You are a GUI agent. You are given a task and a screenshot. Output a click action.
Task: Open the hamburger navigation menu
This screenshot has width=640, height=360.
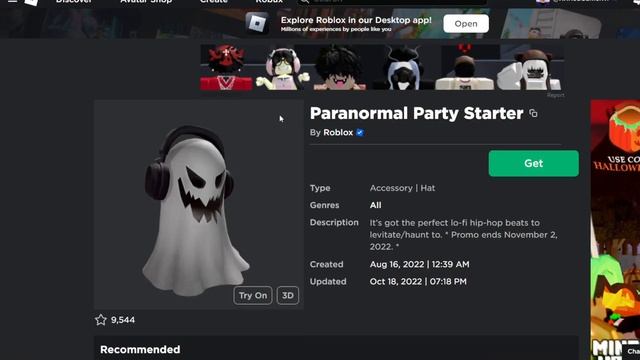click(12, 1)
